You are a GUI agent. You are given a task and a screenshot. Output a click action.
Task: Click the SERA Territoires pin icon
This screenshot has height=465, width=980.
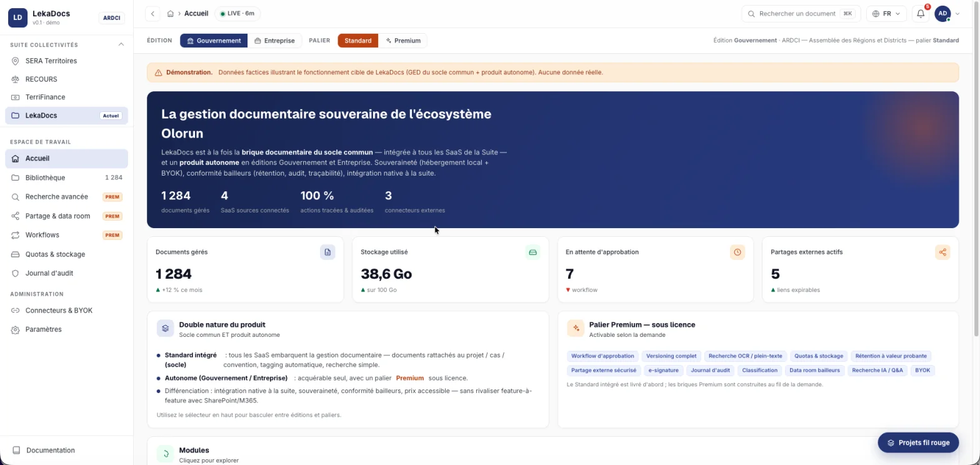(x=16, y=61)
